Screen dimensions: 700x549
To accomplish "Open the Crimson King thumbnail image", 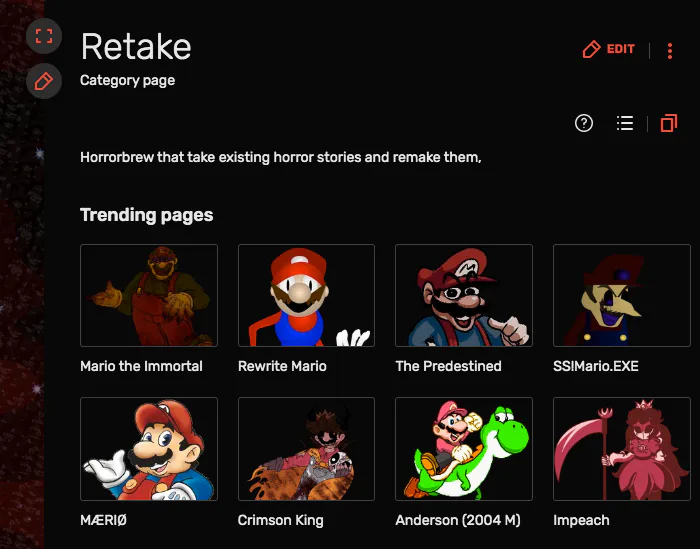I will point(306,449).
